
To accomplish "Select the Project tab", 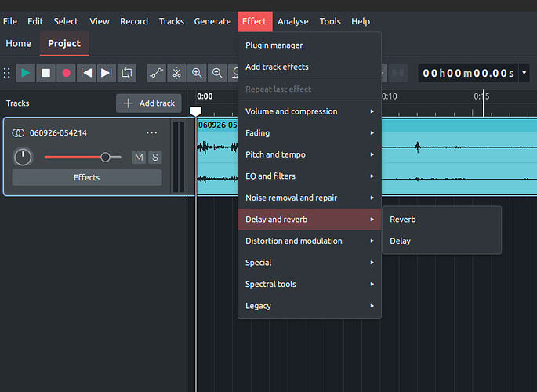I will (64, 43).
